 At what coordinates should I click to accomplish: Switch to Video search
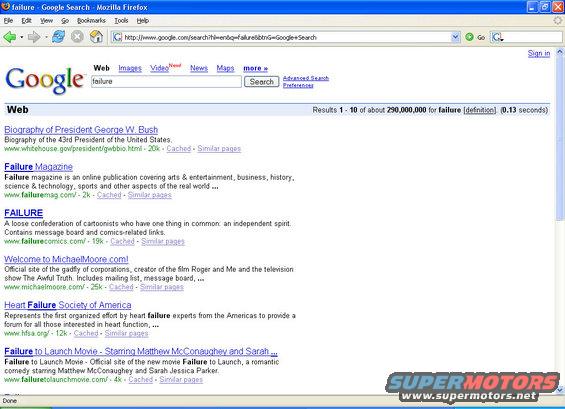[159, 68]
